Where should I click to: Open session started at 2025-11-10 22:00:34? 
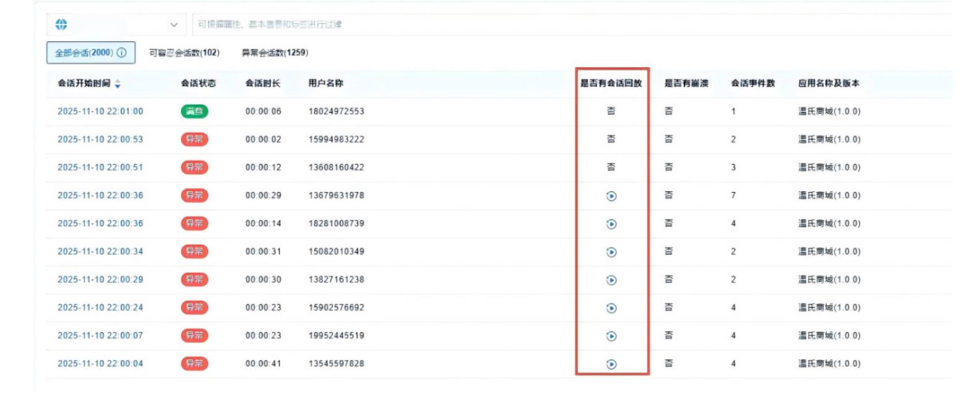[100, 252]
